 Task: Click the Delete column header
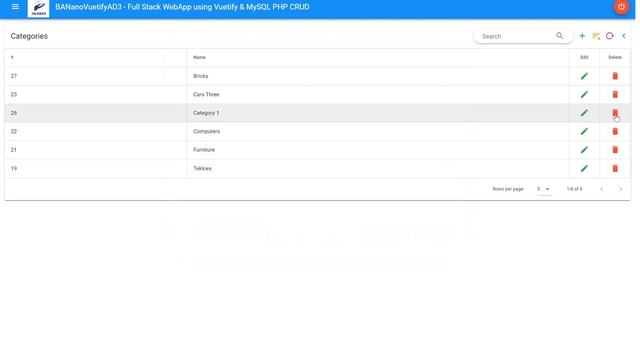[x=615, y=58]
